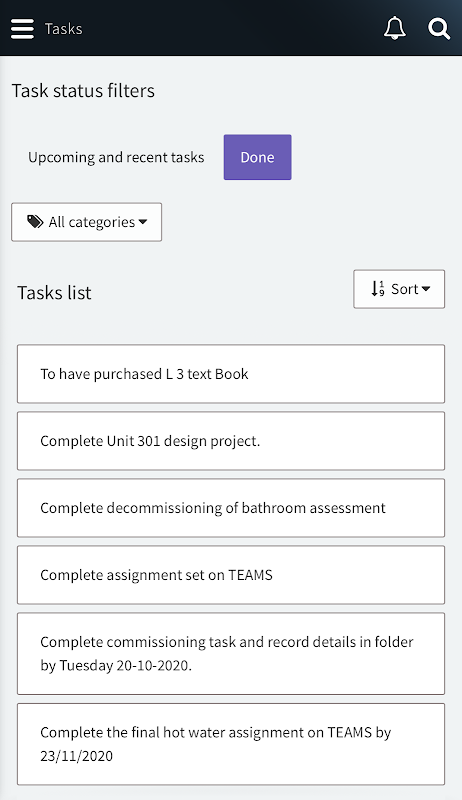Expand the All categories dropdown
This screenshot has width=462, height=800.
(x=87, y=222)
